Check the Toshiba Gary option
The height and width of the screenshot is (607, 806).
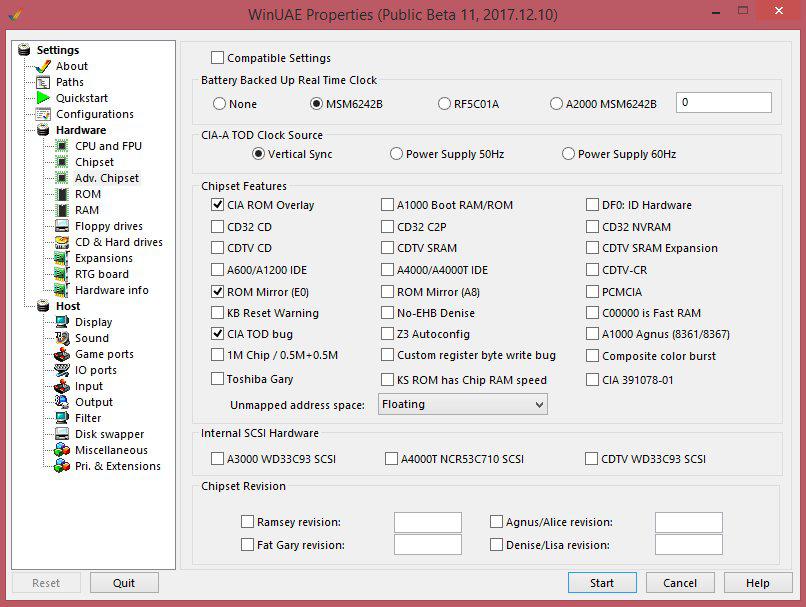[217, 379]
